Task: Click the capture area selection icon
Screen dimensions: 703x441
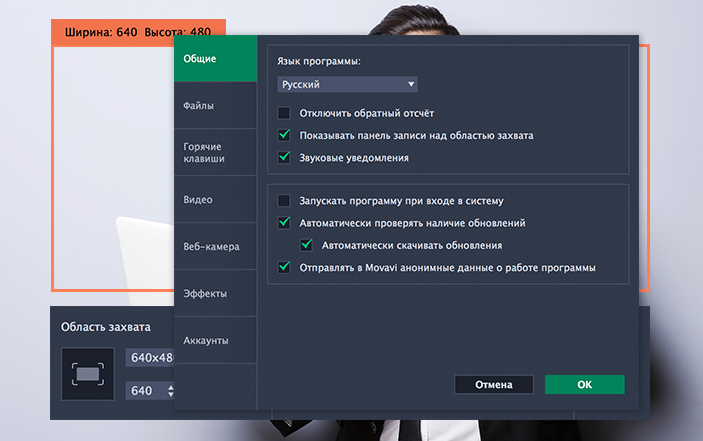Action: tap(87, 374)
